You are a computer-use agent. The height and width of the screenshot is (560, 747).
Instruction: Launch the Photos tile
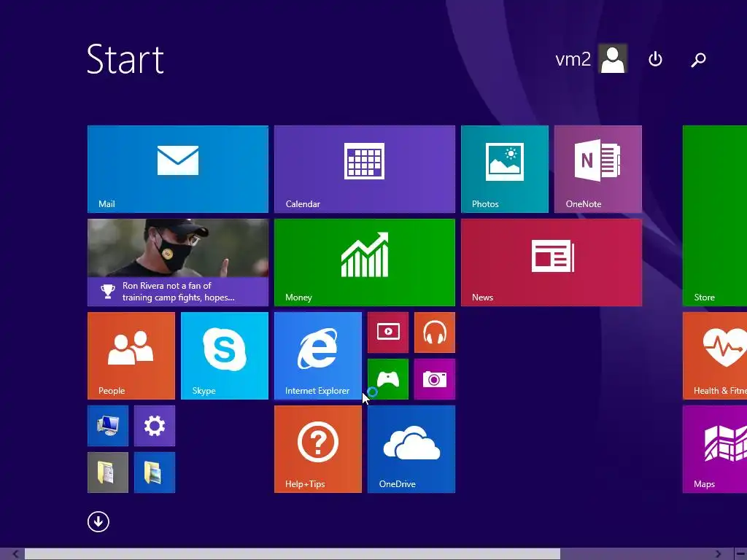505,169
